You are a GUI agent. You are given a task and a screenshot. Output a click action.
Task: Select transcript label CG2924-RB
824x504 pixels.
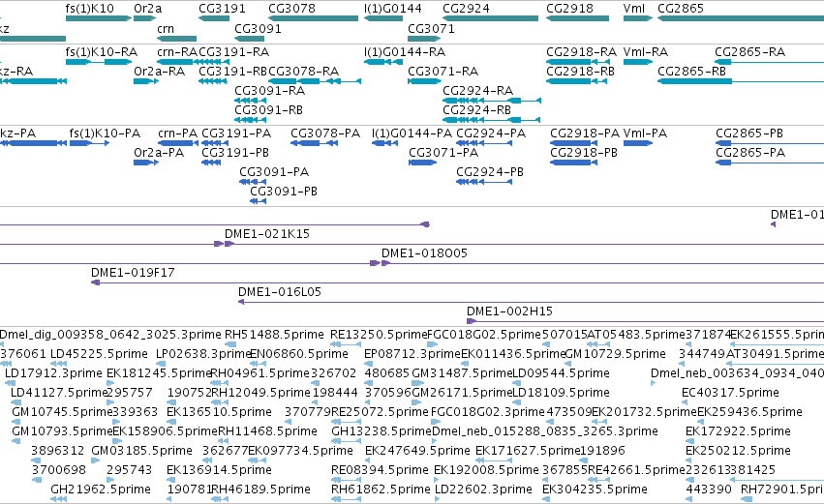[476, 110]
